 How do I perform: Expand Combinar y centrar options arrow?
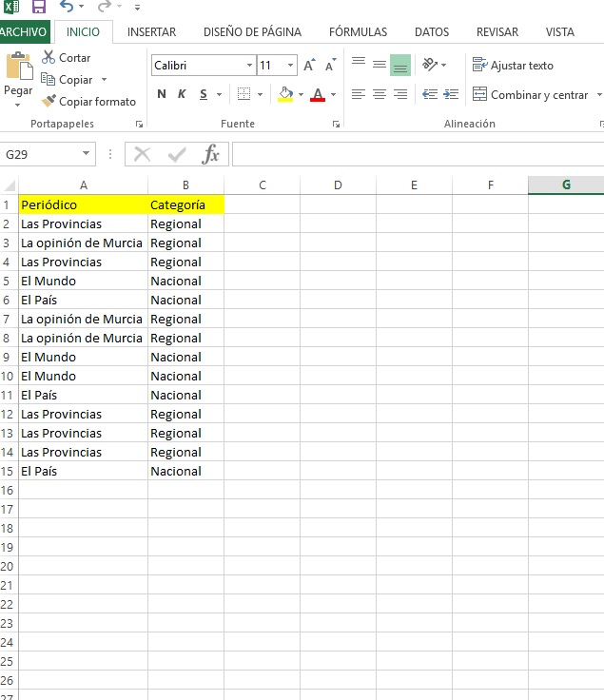coord(599,95)
